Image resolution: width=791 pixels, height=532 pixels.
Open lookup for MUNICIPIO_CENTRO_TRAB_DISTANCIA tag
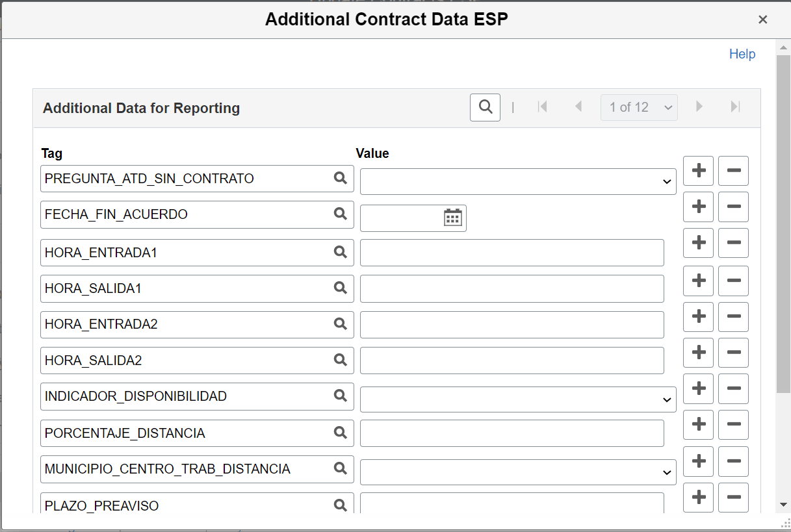point(340,469)
